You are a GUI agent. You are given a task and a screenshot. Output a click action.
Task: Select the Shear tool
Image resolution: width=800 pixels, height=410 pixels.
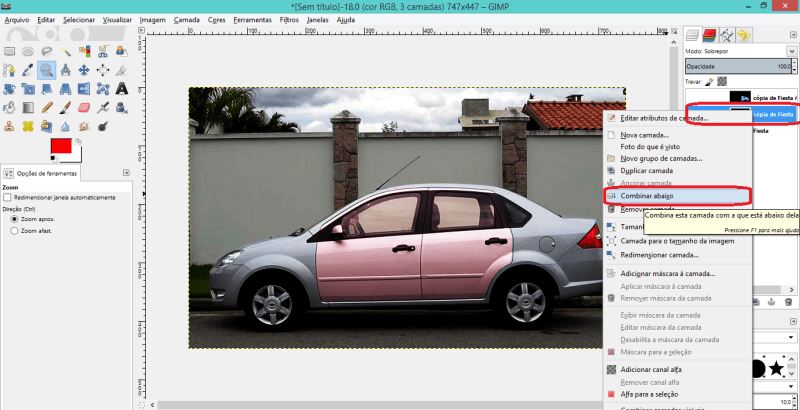coord(47,89)
